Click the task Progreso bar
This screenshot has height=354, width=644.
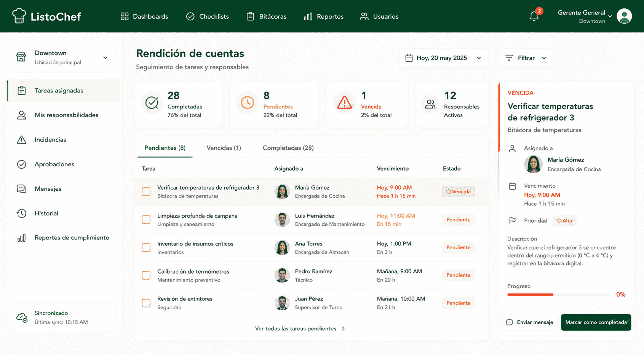[558, 295]
